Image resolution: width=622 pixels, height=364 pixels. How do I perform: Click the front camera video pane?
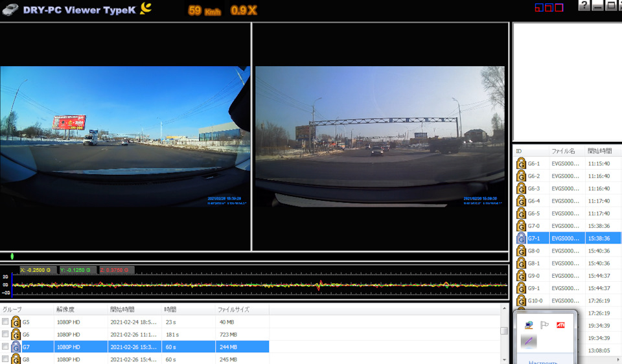click(x=125, y=136)
